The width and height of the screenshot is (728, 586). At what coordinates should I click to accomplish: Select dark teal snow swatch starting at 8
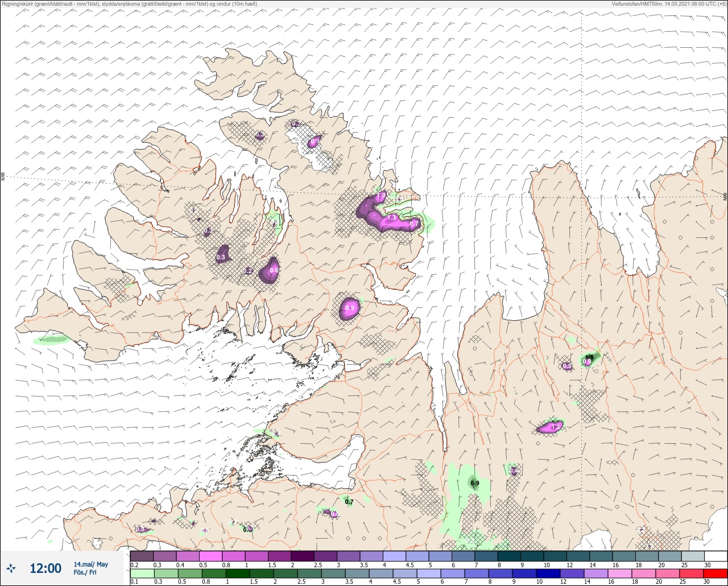pyautogui.click(x=509, y=556)
